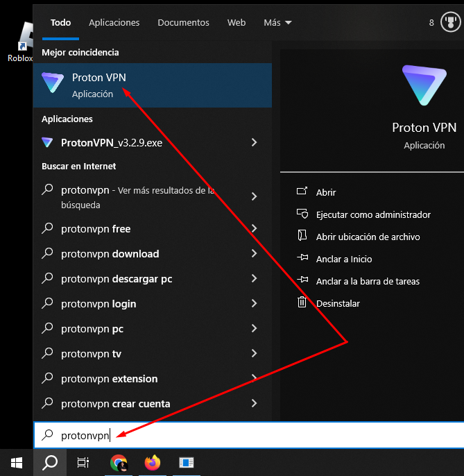Image resolution: width=464 pixels, height=476 pixels.
Task: Click Abrir to open Proton VPN
Action: [x=325, y=192]
